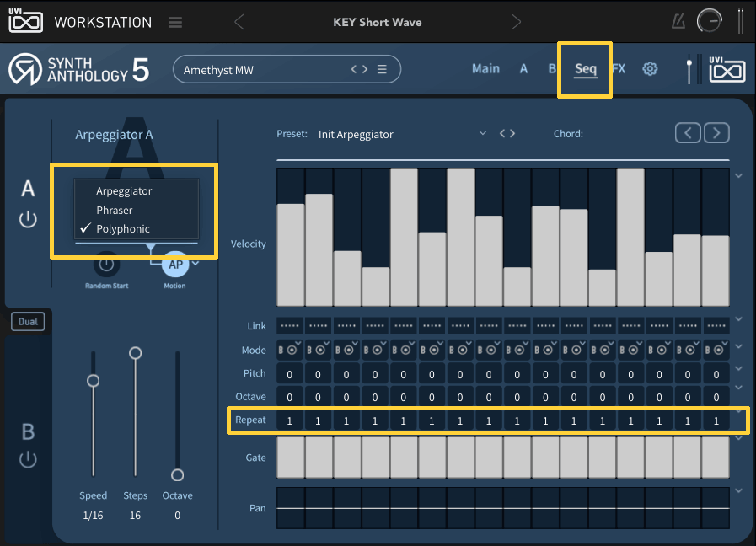Go to previous preset with left arrow
The height and width of the screenshot is (546, 756).
239,22
